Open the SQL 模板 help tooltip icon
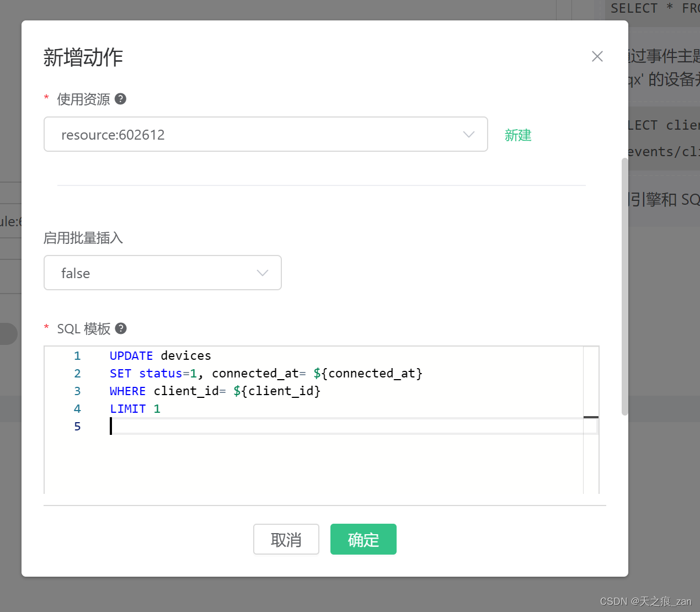Viewport: 700px width, 612px height. tap(120, 328)
